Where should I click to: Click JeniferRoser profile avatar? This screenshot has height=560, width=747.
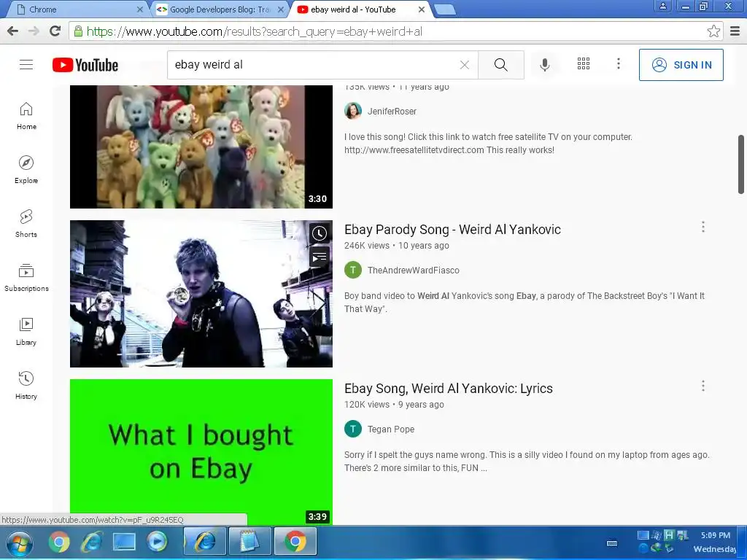tap(353, 111)
